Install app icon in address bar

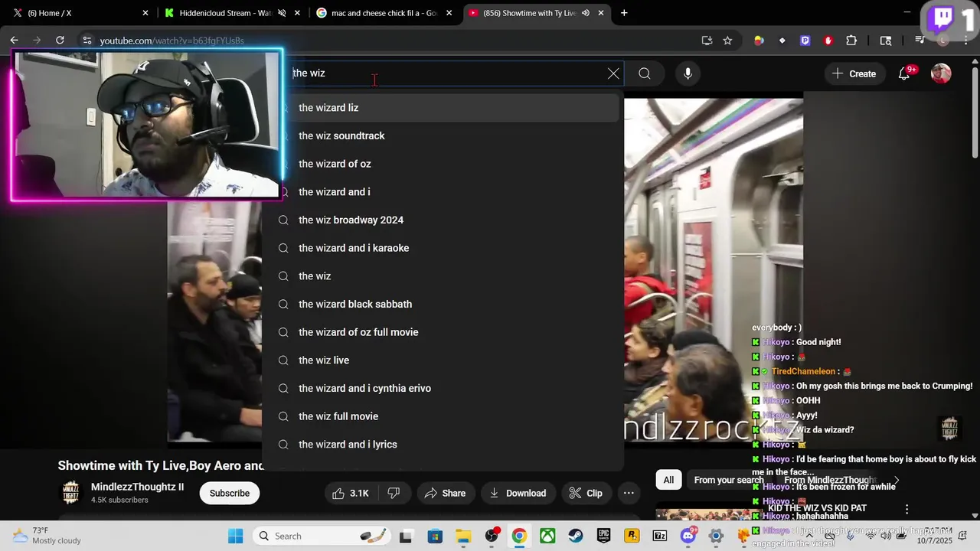(707, 41)
